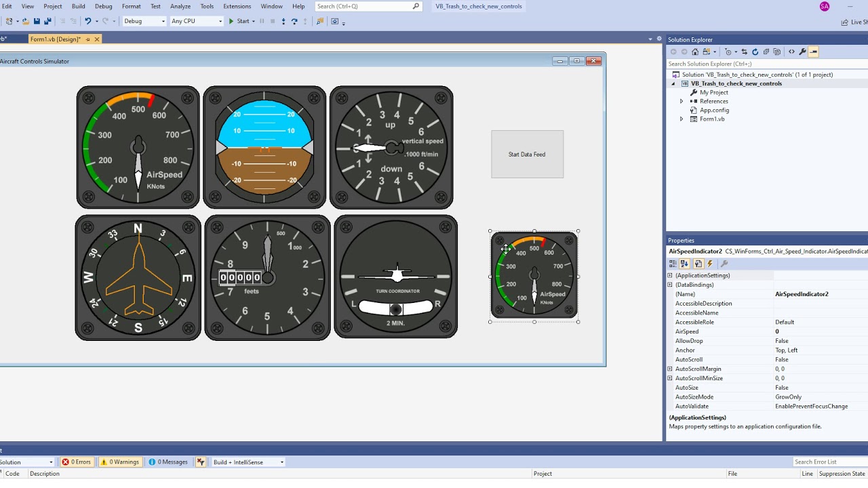Open the Format menu
The image size is (868, 488).
click(x=132, y=6)
